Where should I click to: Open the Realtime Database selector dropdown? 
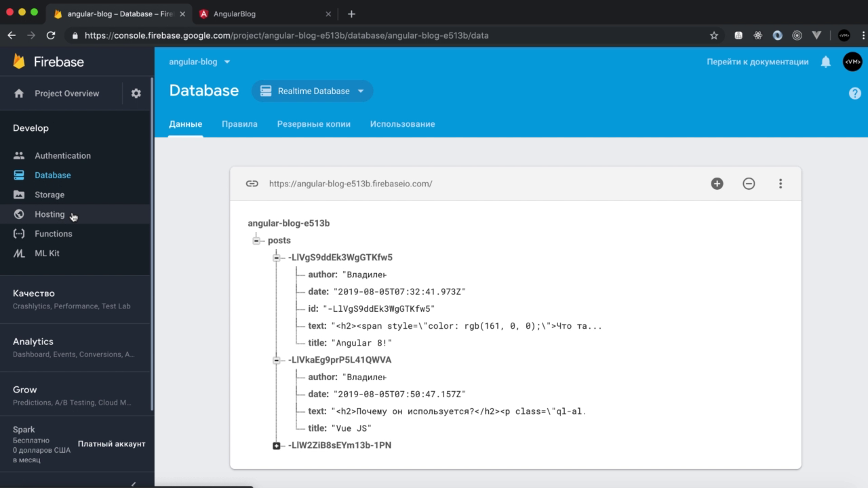(313, 91)
